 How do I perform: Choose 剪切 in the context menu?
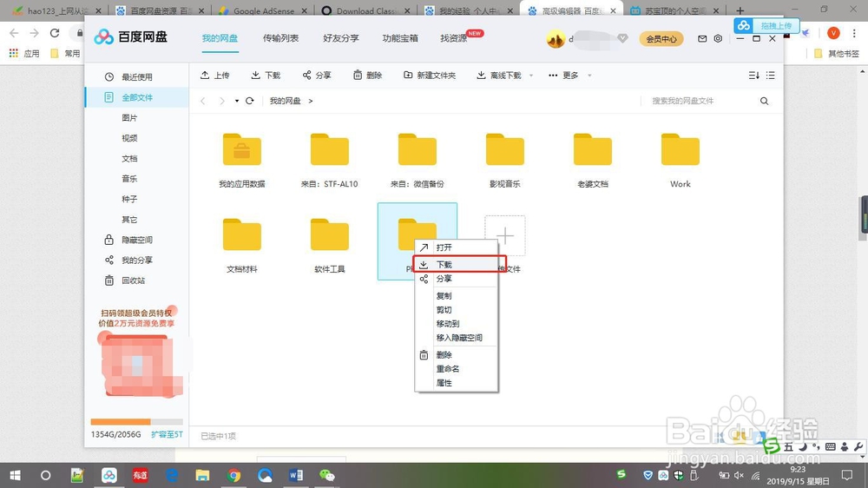tap(457, 310)
